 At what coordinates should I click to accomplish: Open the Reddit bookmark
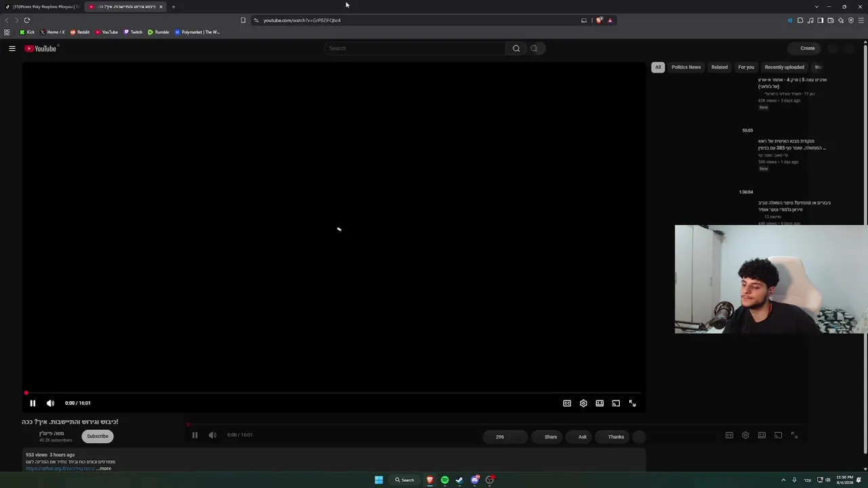[80, 32]
